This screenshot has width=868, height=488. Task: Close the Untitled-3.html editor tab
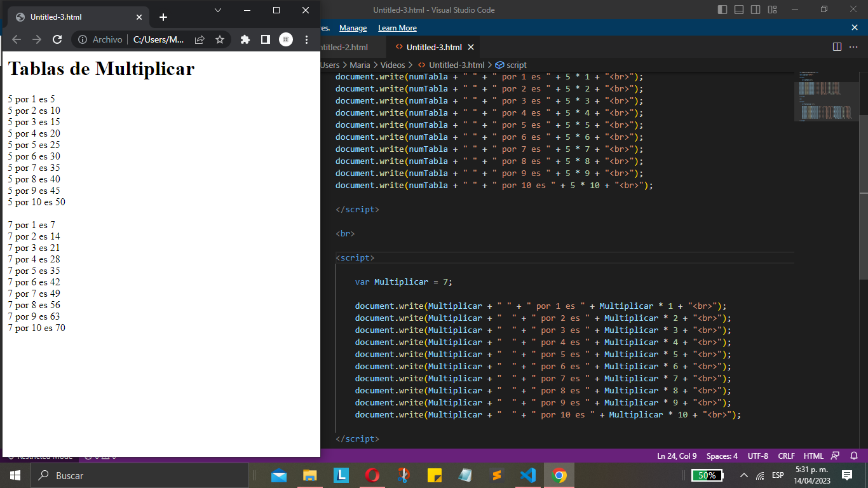[471, 47]
